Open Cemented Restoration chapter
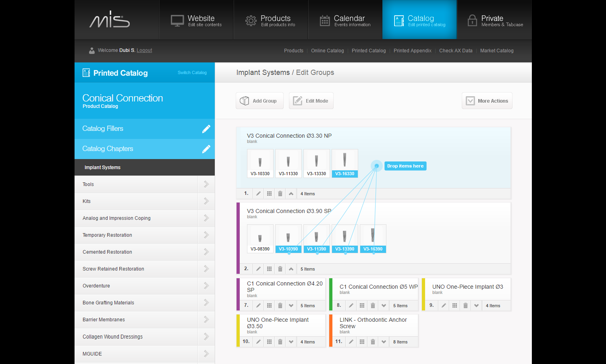Image resolution: width=606 pixels, height=364 pixels. pyautogui.click(x=145, y=252)
